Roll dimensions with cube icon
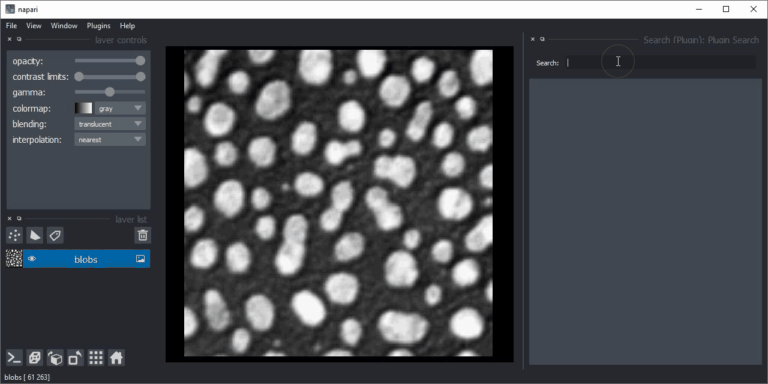This screenshot has height=384, width=768. (55, 358)
